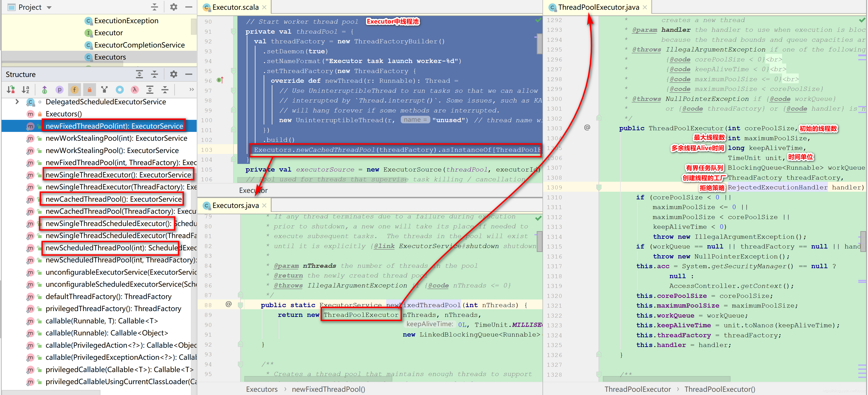Click Project panel collapse all icon
Screen dimensions: 868x395
tap(154, 7)
